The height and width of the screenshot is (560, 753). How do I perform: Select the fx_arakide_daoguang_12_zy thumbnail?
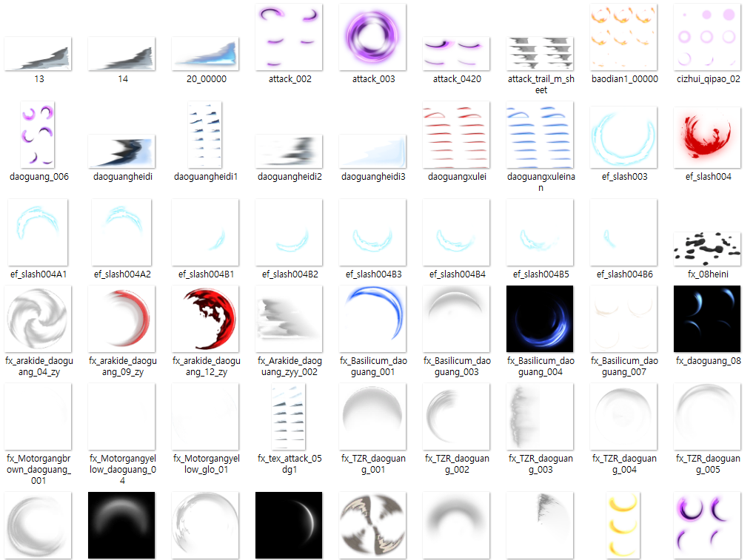[x=205, y=319]
